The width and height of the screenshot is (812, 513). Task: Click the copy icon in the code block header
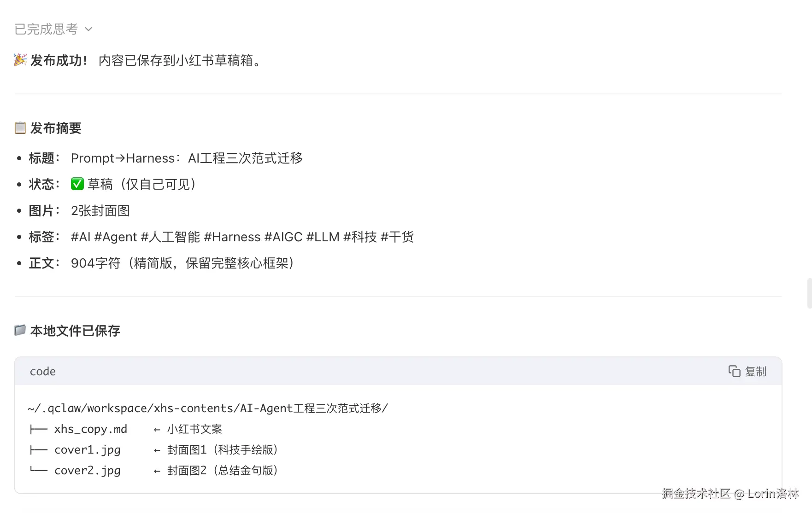coord(734,371)
